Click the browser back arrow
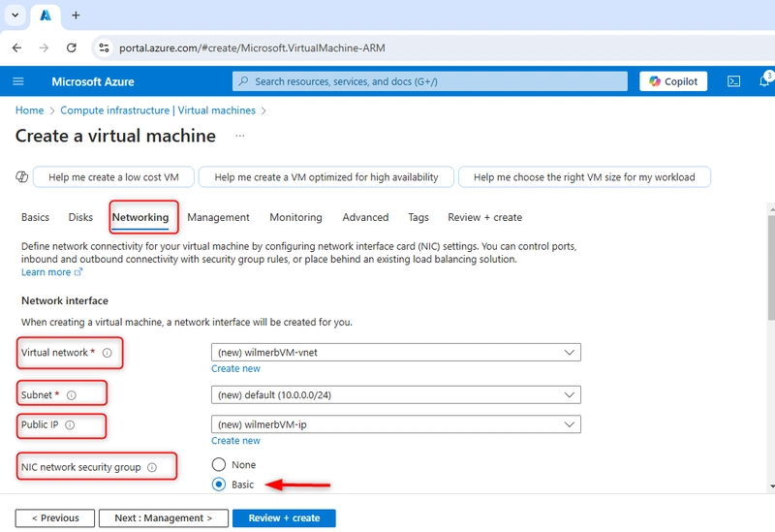The image size is (775, 532). pos(17,47)
